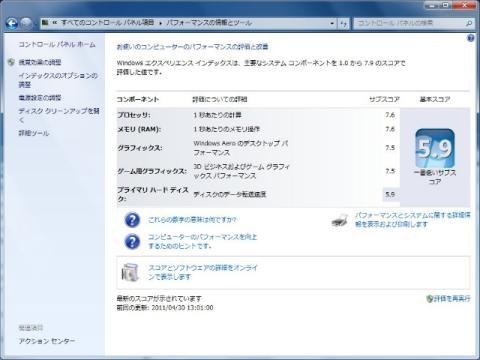Screen dimensions: 480x360
Task: Click the question icon beside コンピューターのパフォーマンスを向上
Action: click(132, 242)
